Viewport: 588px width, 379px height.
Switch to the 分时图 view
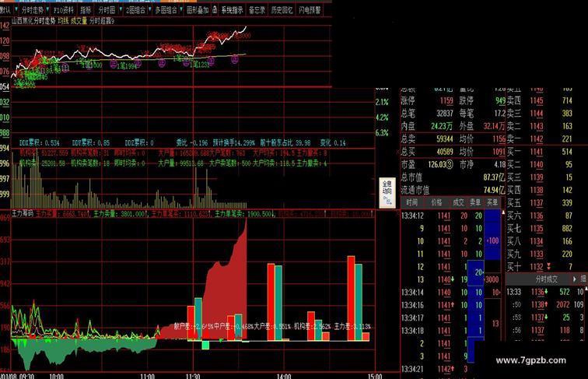click(107, 10)
